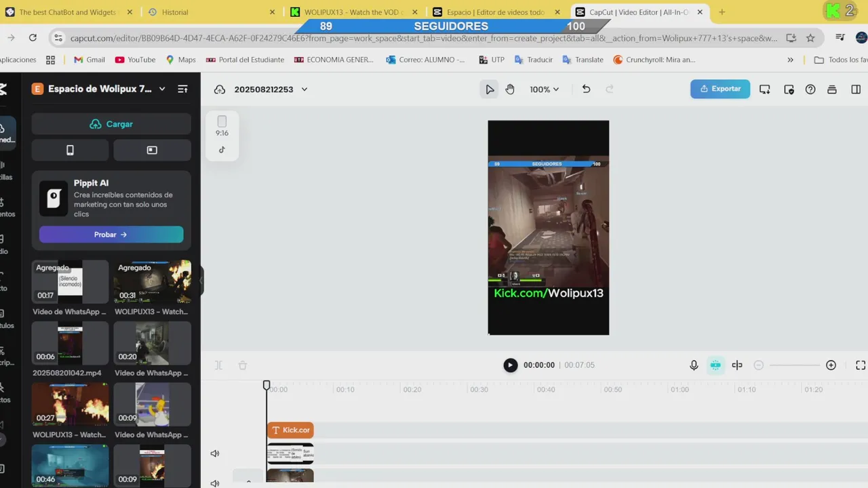868x488 pixels.
Task: Click the cloud save status icon
Action: click(220, 89)
